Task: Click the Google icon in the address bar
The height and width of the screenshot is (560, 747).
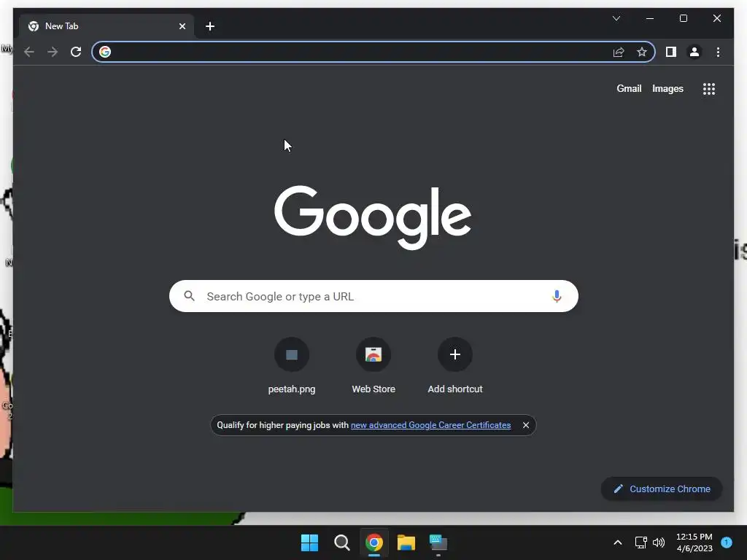Action: [x=105, y=52]
